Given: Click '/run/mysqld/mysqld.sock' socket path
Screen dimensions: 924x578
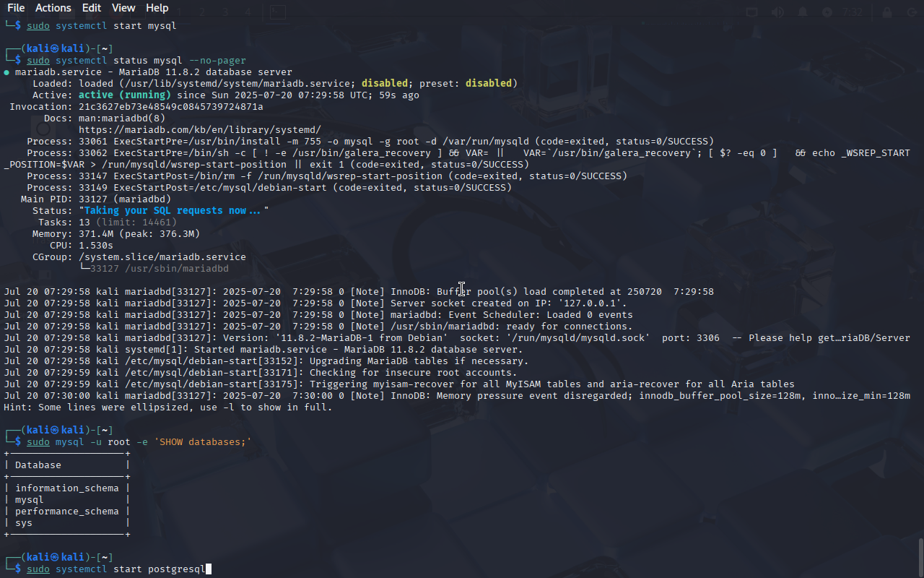Looking at the screenshot, I should (x=578, y=338).
